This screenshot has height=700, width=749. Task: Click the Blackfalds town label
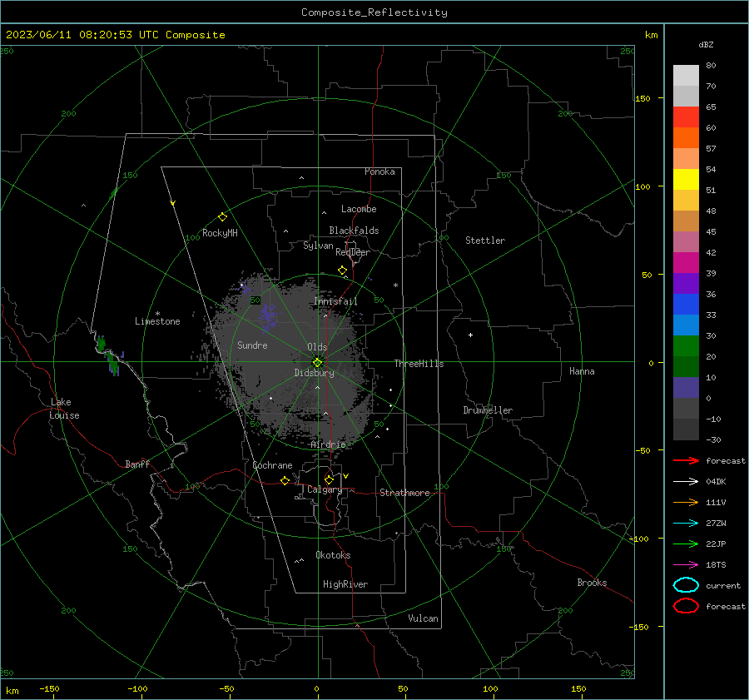pyautogui.click(x=354, y=231)
